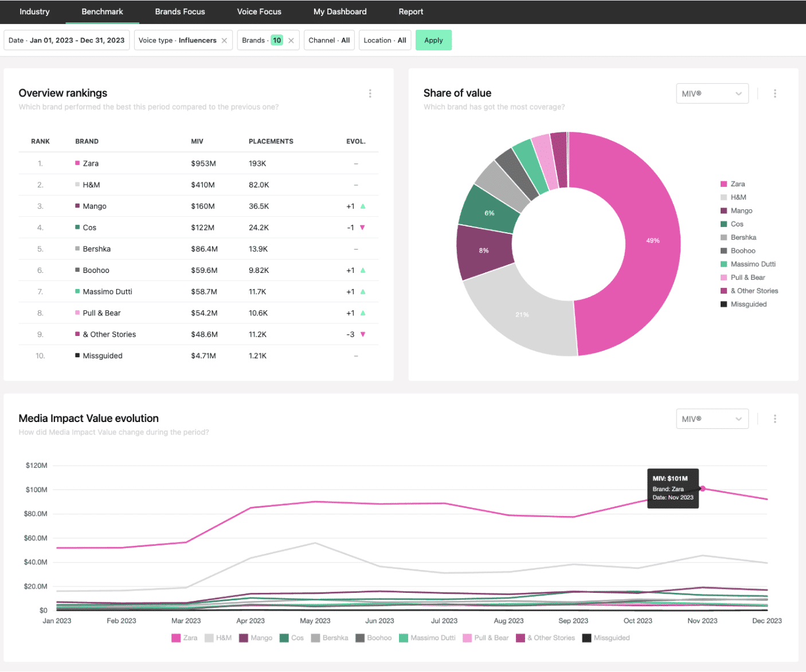Toggle Pull & Bear in donut legend

[x=743, y=278]
